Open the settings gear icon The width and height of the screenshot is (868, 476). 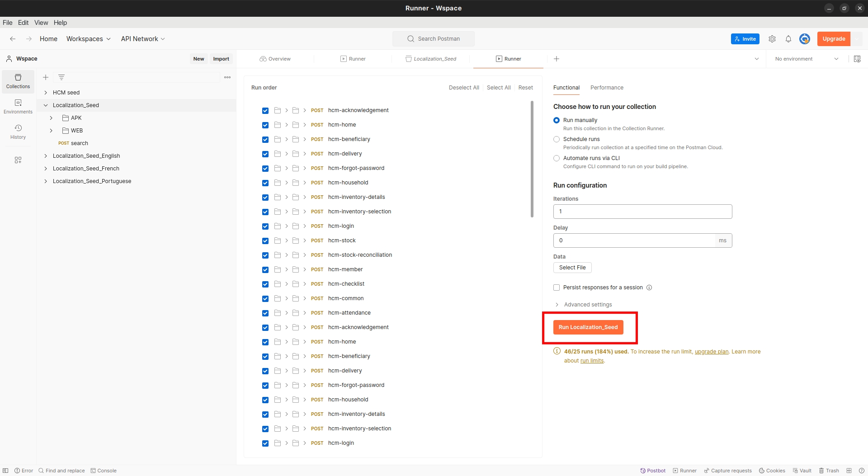772,39
